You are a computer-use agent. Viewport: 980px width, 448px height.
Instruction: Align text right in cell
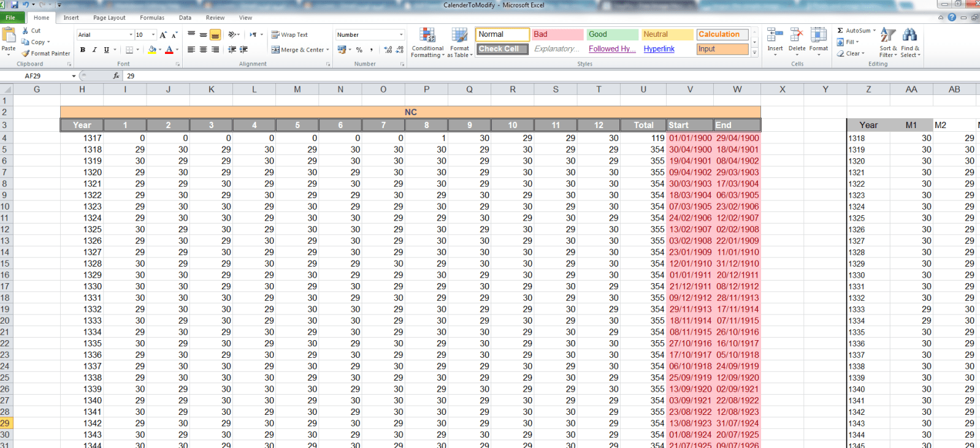tap(215, 50)
